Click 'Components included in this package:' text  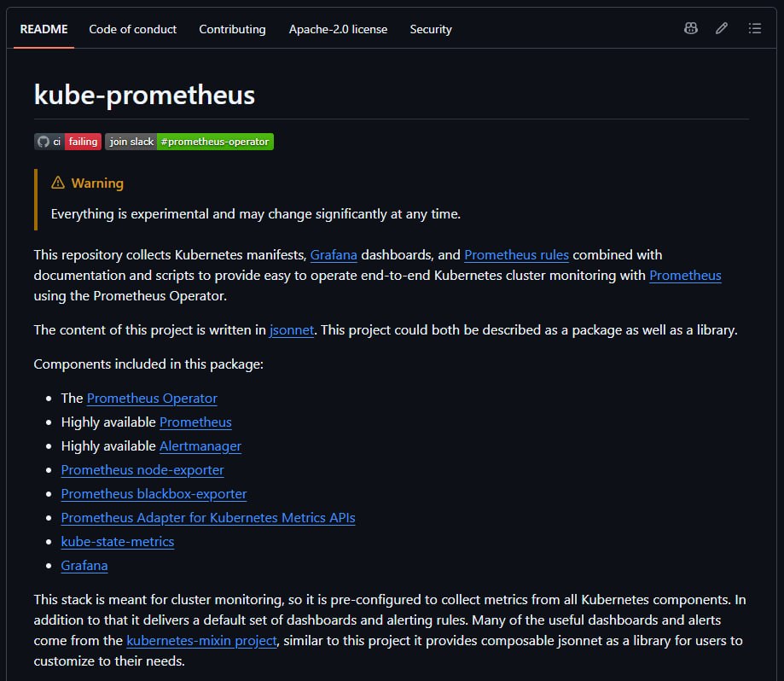point(148,364)
